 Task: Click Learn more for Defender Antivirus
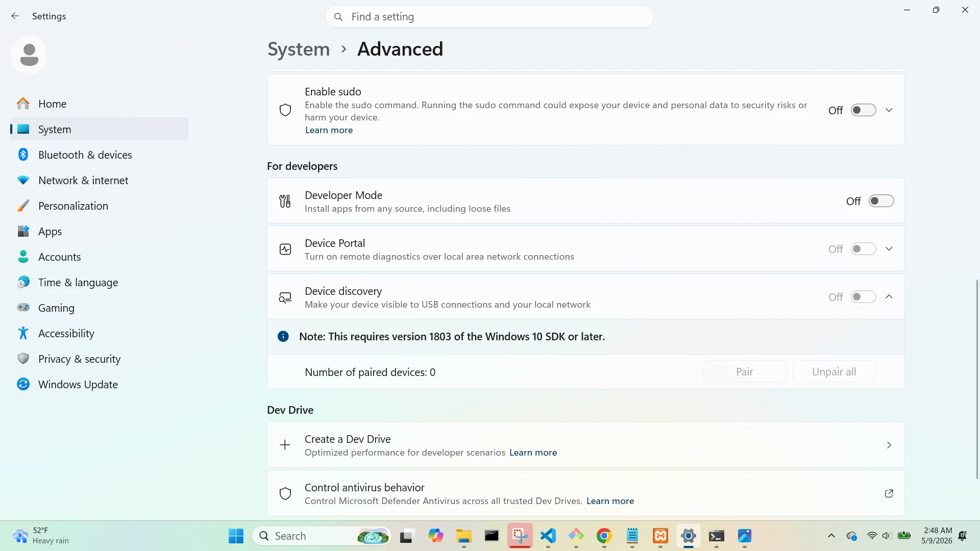pos(610,501)
